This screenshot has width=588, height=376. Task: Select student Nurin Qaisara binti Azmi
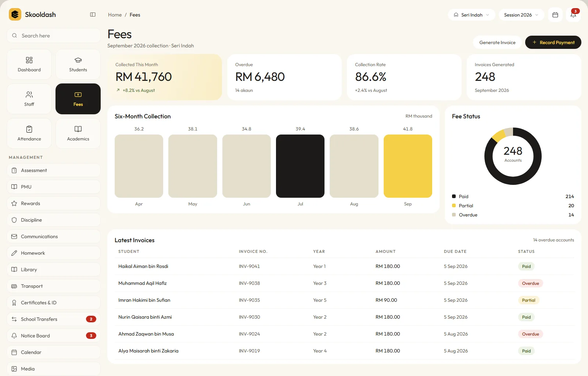[145, 317]
